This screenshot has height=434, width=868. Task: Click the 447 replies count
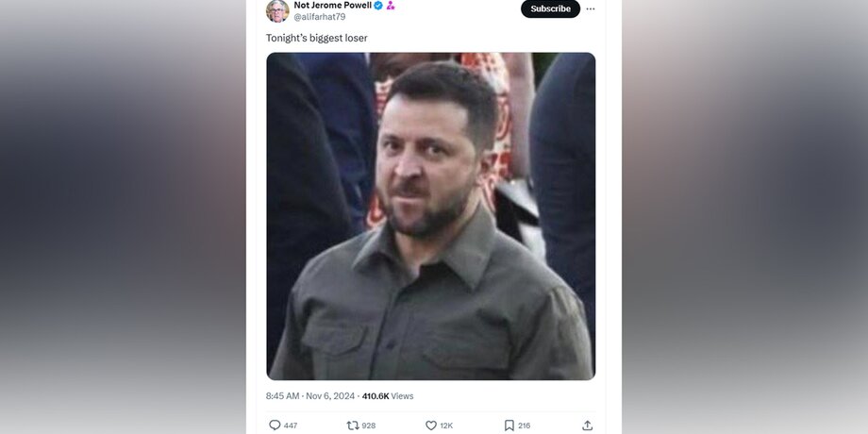(x=291, y=426)
